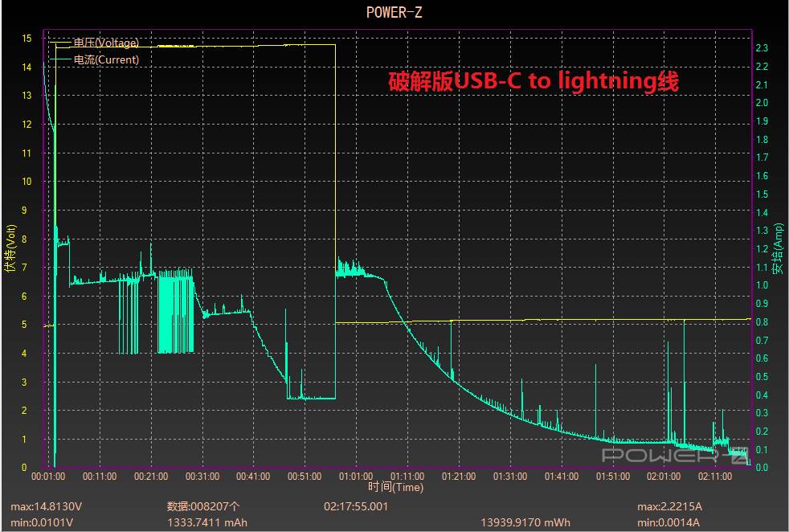Screen dimensions: 789x532
Task: Click the 02:11:00 time tick
Action: pyautogui.click(x=715, y=476)
